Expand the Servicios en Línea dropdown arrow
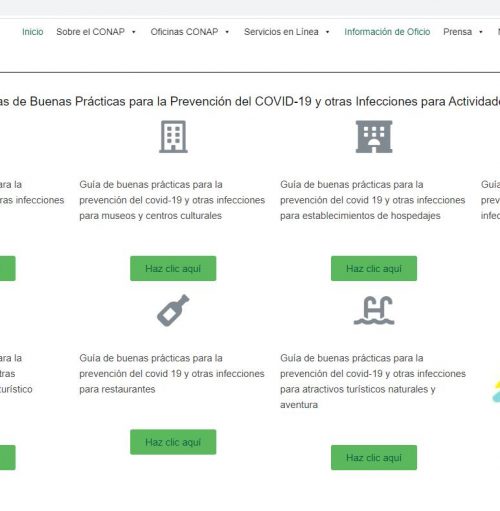Screen dimensions: 500x511 328,32
